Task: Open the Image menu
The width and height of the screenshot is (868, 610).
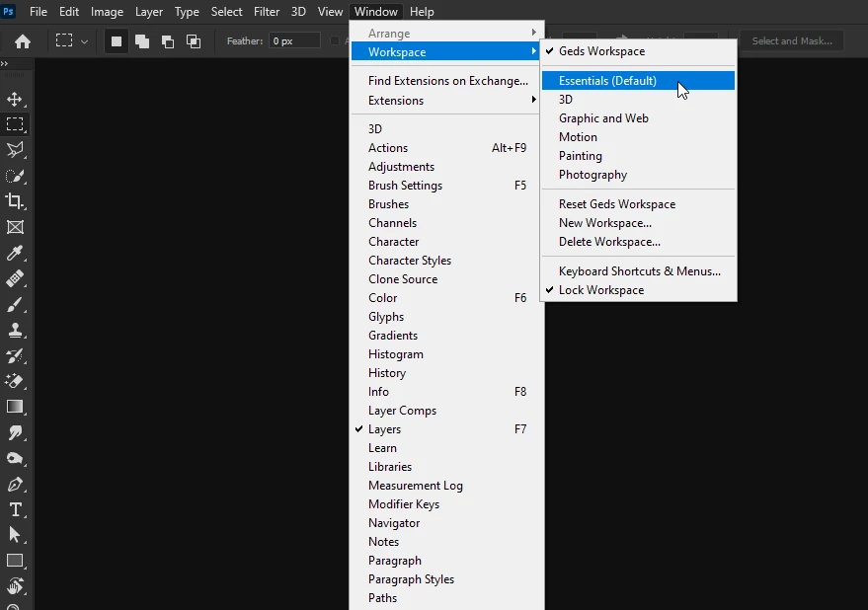Action: (107, 12)
